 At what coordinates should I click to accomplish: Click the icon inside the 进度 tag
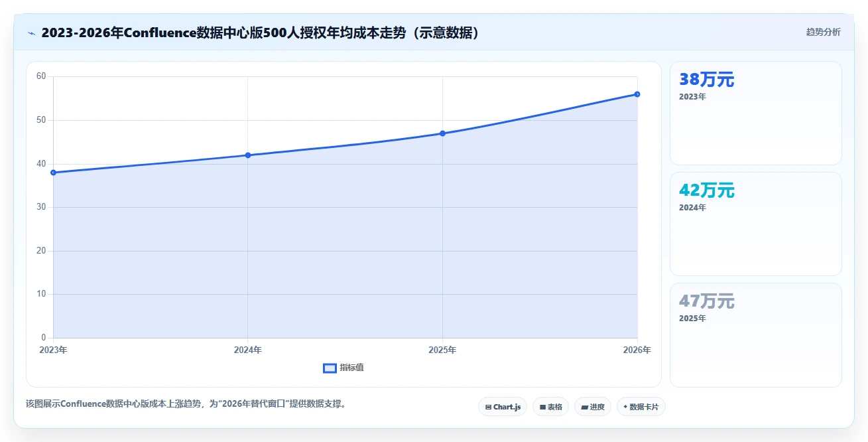tap(584, 407)
